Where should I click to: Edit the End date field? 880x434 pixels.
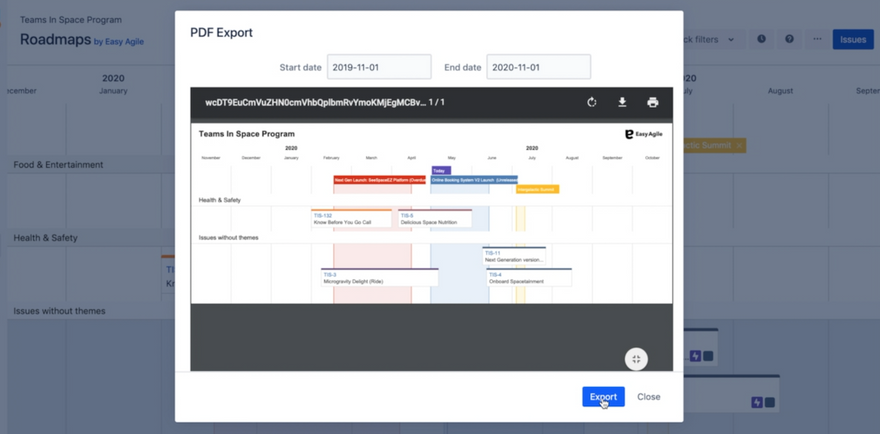coord(539,67)
